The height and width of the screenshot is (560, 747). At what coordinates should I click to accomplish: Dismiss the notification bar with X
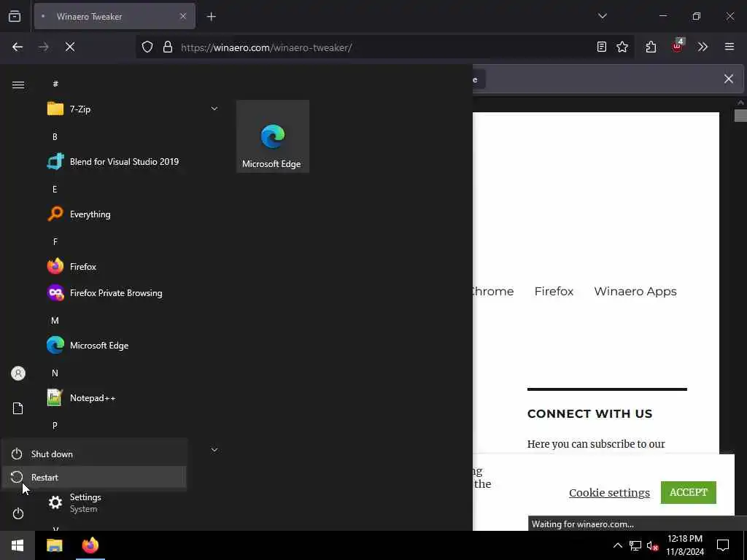729,79
